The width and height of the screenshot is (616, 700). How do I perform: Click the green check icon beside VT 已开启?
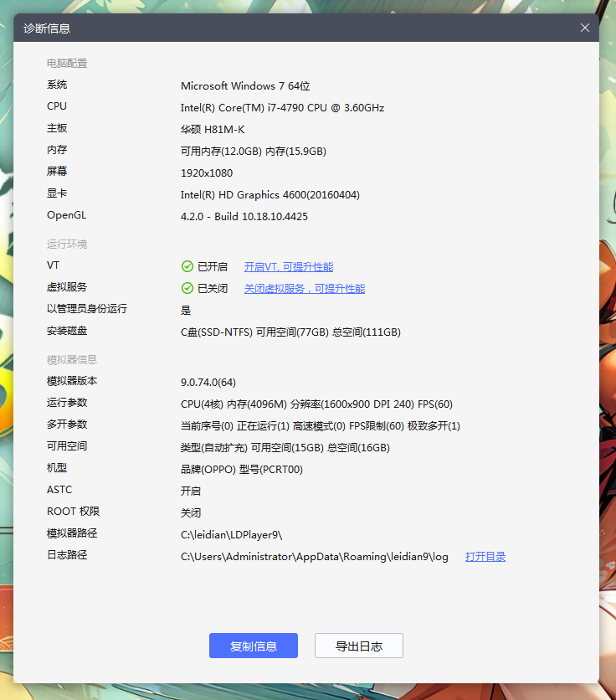point(187,267)
